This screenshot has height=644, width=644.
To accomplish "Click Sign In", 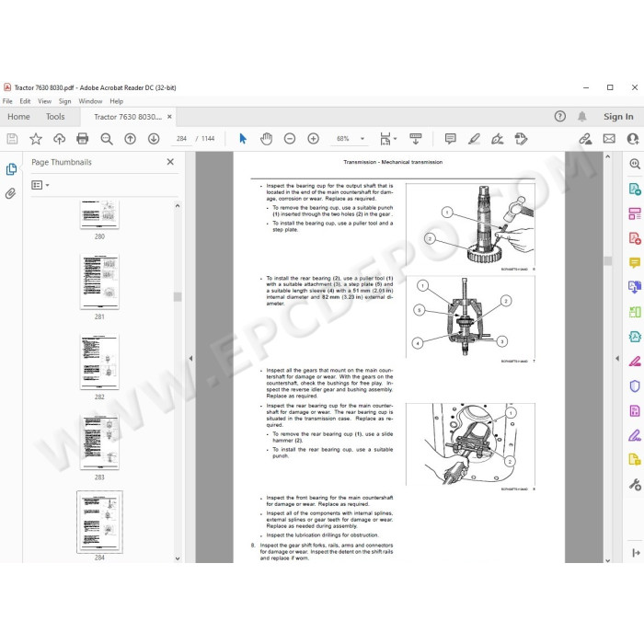I will click(618, 117).
